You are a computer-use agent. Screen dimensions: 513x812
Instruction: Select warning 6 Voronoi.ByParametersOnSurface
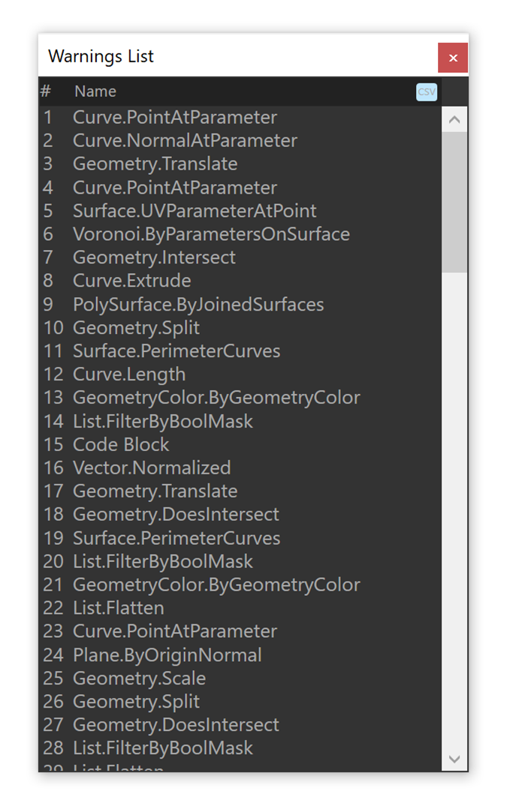coord(211,234)
